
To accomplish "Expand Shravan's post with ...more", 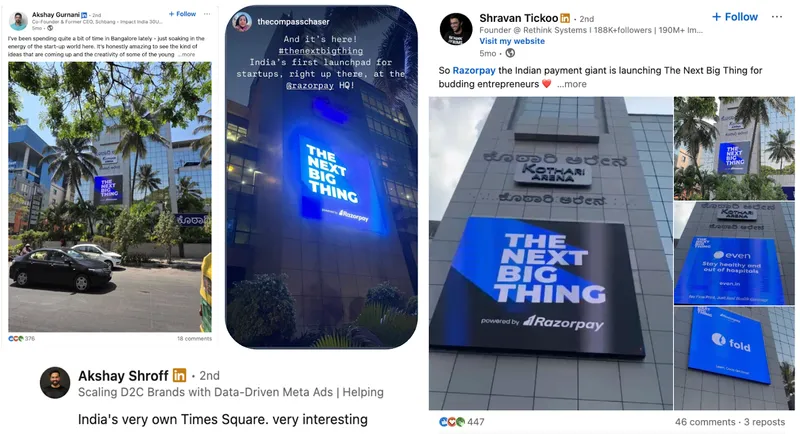I will click(572, 84).
